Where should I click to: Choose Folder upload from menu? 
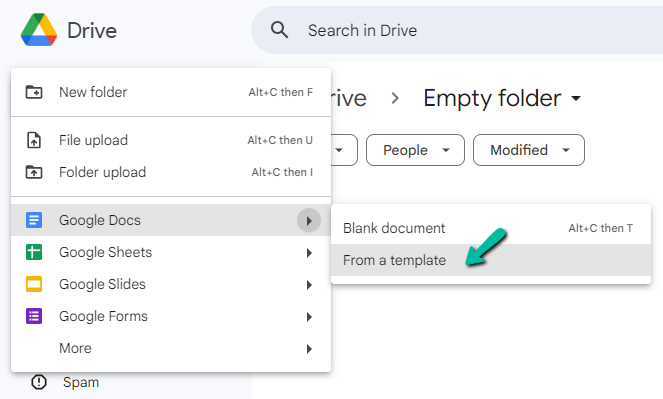coord(171,172)
